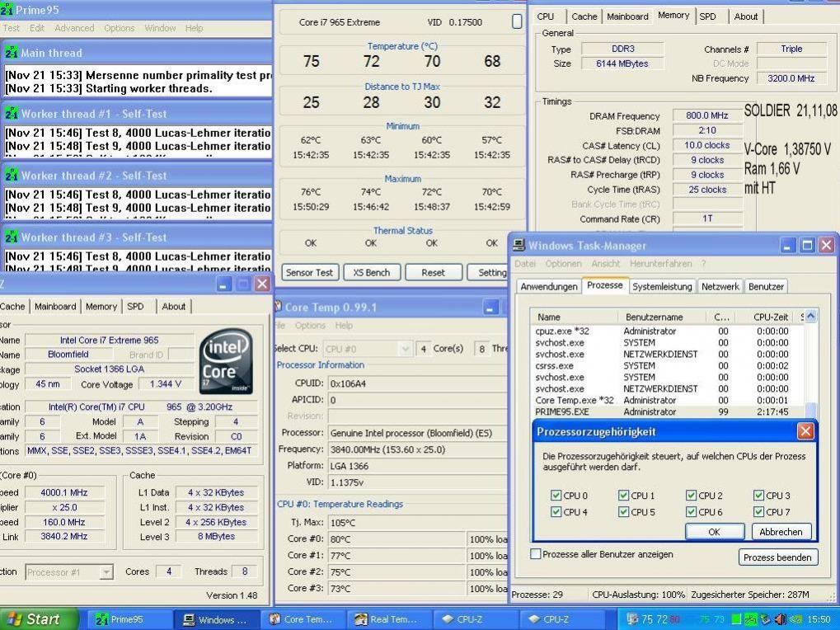The width and height of the screenshot is (840, 630).
Task: Click the Prime95 title bar icon
Action: pos(7,10)
